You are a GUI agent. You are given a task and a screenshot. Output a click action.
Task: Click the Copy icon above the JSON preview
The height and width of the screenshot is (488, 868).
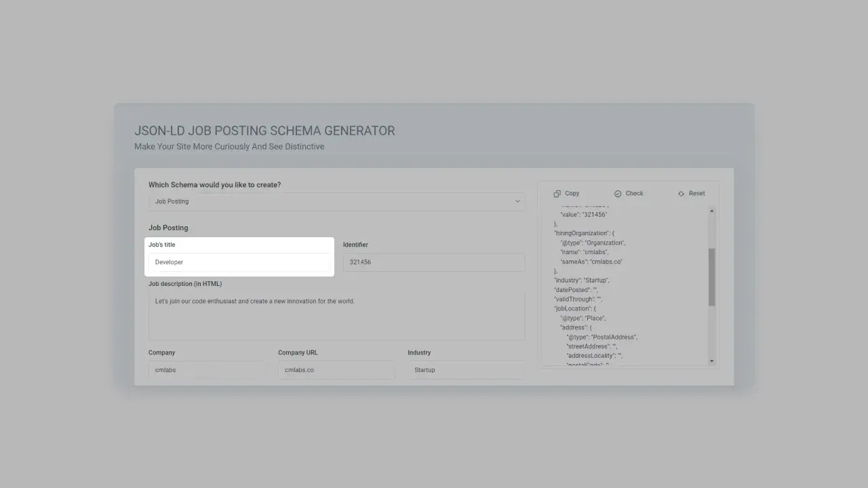point(566,193)
